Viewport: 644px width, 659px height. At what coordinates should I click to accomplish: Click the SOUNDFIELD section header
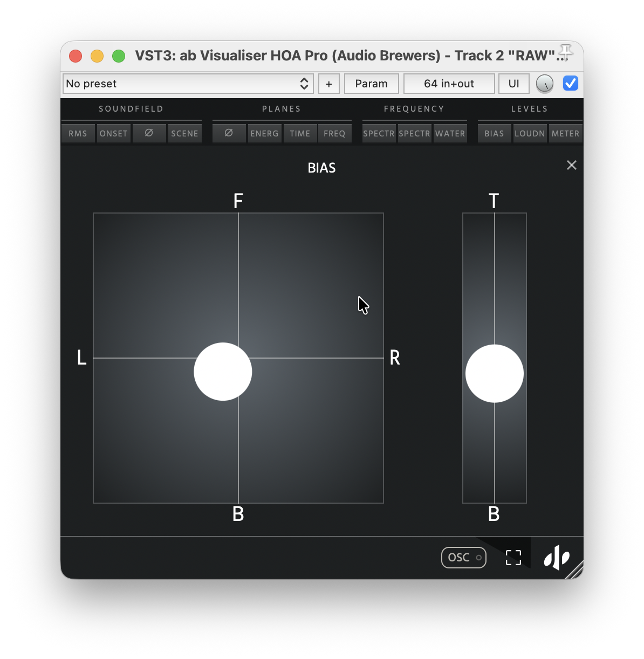(131, 109)
